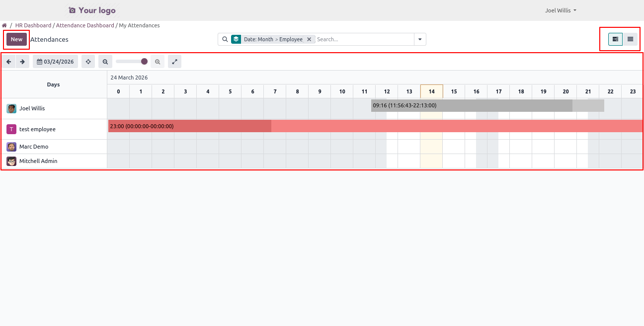644x326 pixels.
Task: Open the Joel Willis user menu
Action: pos(561,10)
